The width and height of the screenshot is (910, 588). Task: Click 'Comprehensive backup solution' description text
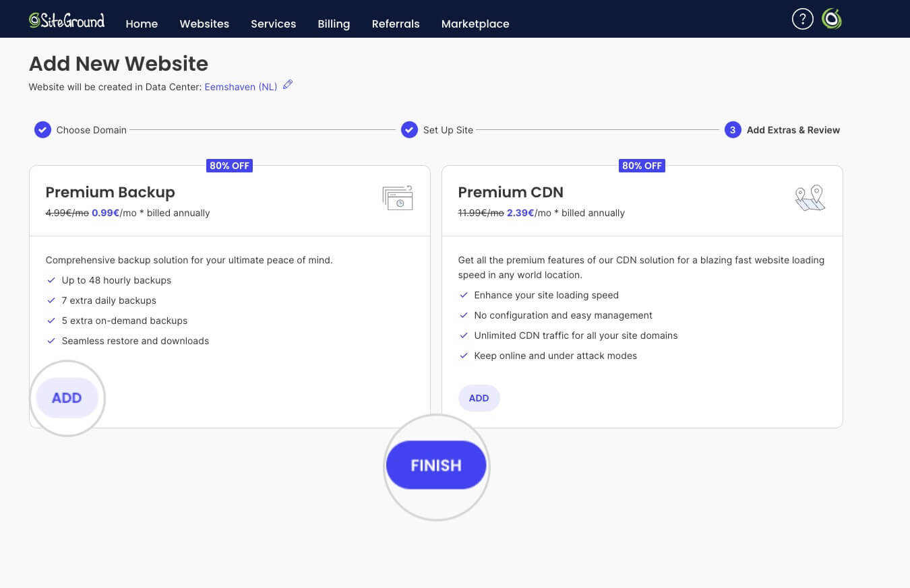pos(189,260)
